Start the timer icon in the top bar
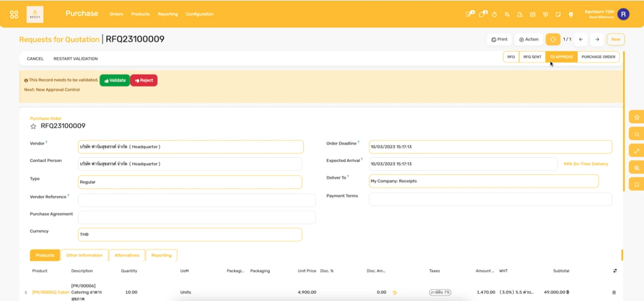 pos(494,15)
